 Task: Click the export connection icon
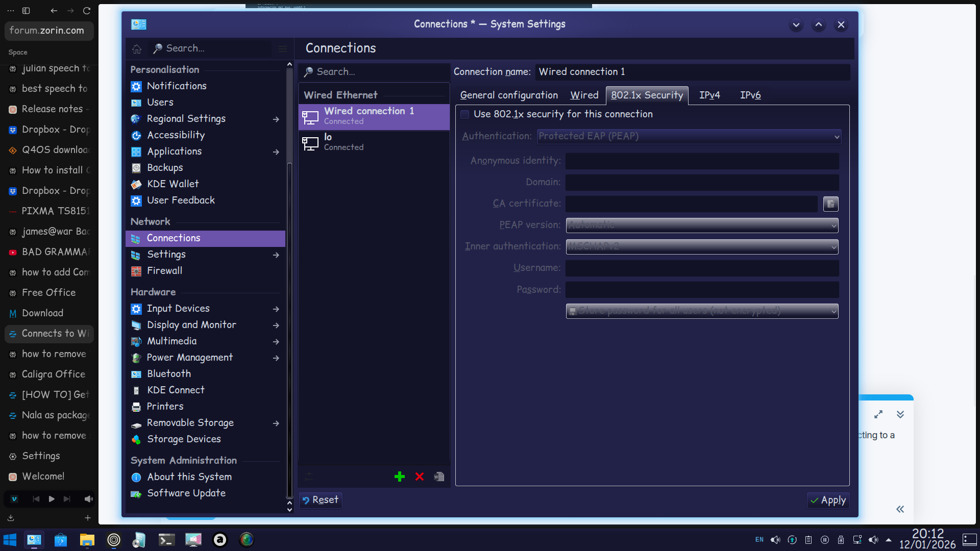(439, 477)
